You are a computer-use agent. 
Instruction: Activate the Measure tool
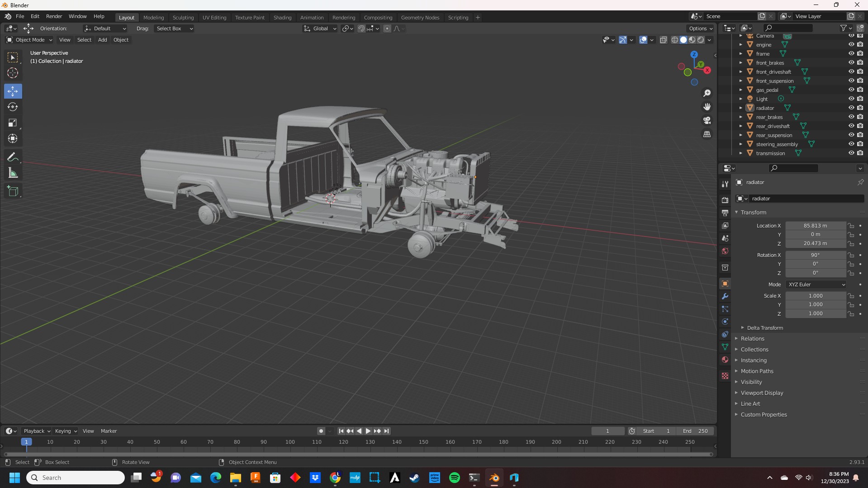13,173
